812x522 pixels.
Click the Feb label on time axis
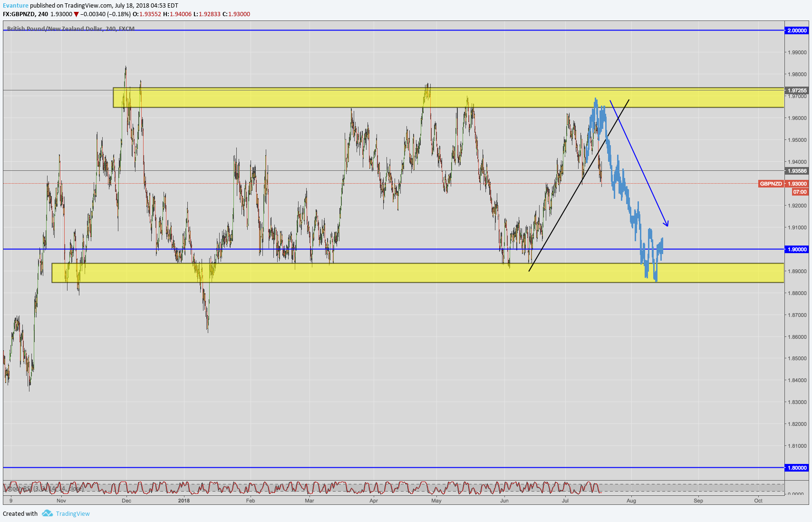tap(251, 501)
